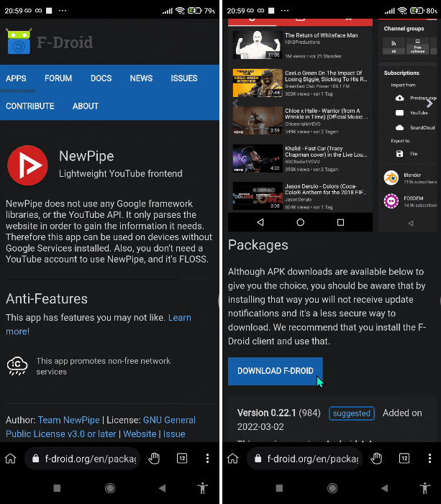The height and width of the screenshot is (504, 441).
Task: Visit the NewPipe Website link
Action: 140,434
